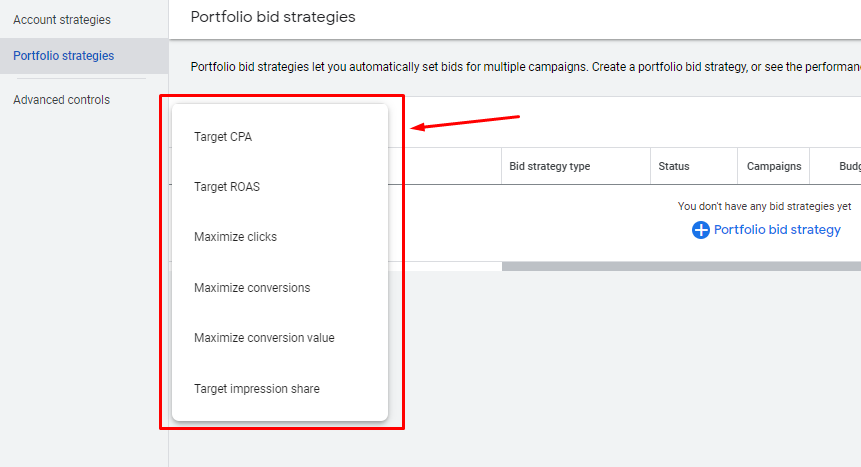Click the Portfolio bid strategies page heading
The height and width of the screenshot is (467, 861).
pos(273,17)
